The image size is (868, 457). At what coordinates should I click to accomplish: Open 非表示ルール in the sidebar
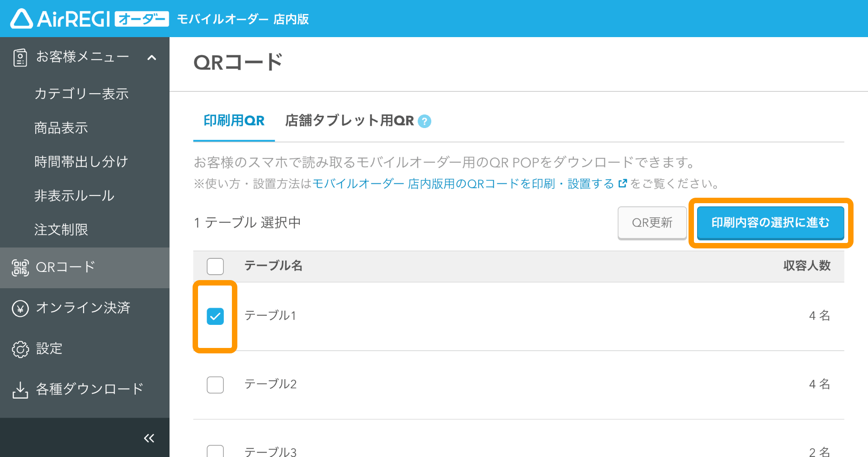click(75, 195)
